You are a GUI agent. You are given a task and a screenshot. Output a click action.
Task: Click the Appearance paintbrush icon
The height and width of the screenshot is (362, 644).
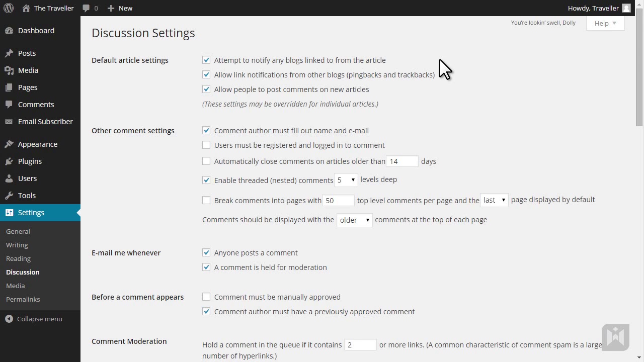tap(9, 144)
